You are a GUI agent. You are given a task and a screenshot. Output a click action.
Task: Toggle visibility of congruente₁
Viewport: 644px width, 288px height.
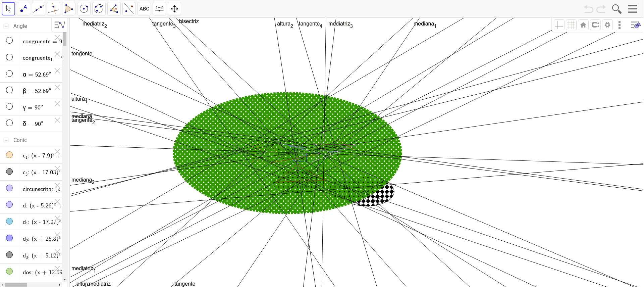(9, 57)
